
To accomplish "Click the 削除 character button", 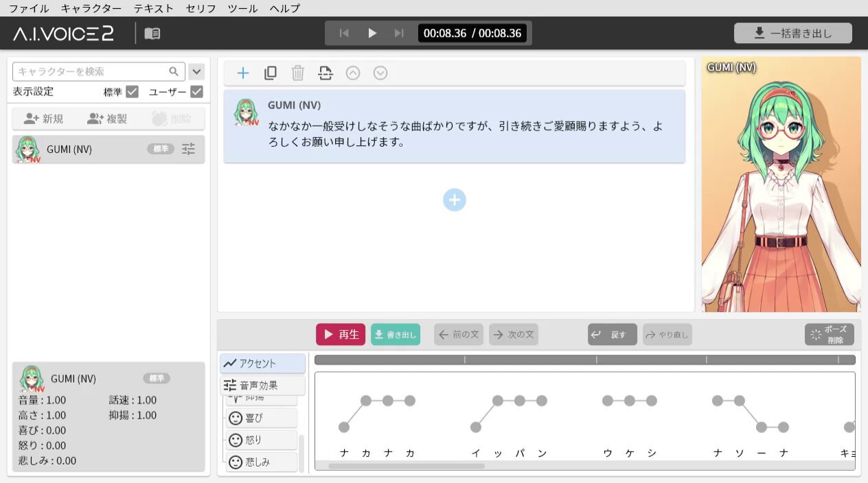I will 172,119.
